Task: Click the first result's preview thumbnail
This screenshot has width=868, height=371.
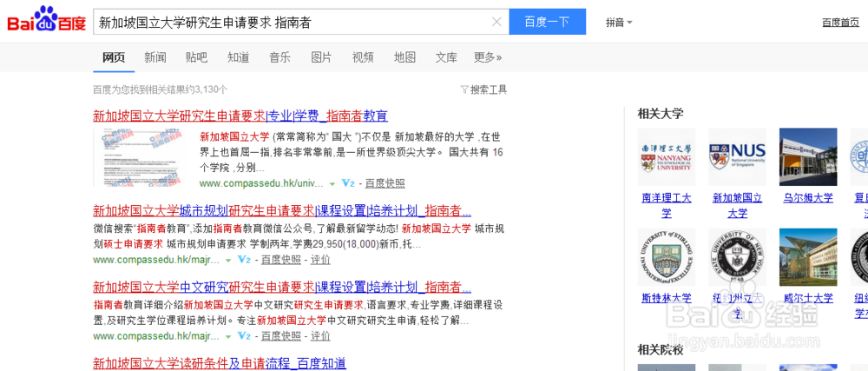Action: pyautogui.click(x=138, y=158)
